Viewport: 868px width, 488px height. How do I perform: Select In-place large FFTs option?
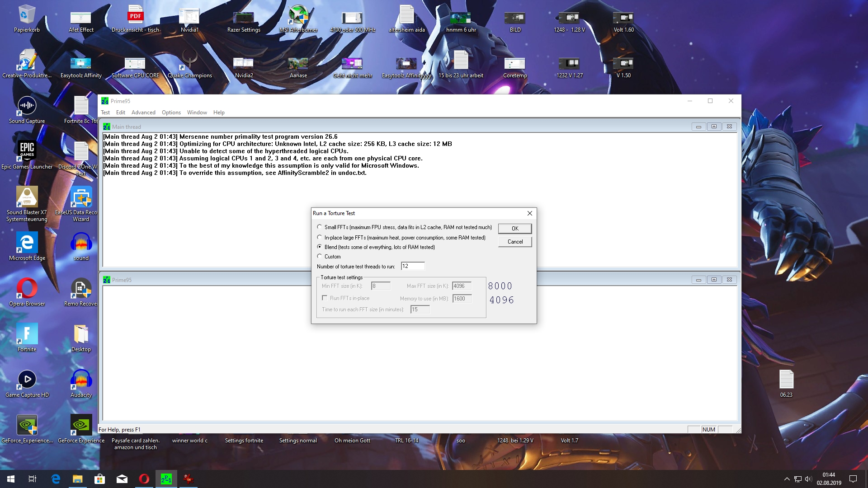pyautogui.click(x=320, y=237)
